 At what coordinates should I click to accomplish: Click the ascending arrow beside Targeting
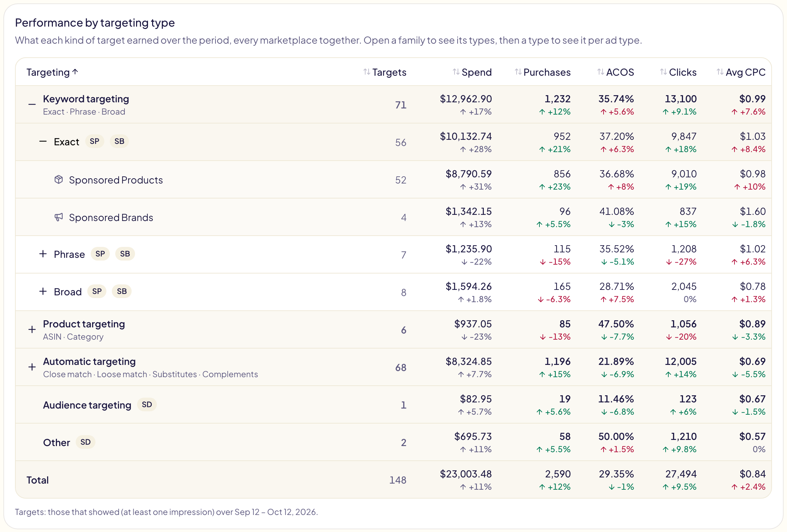click(x=75, y=72)
